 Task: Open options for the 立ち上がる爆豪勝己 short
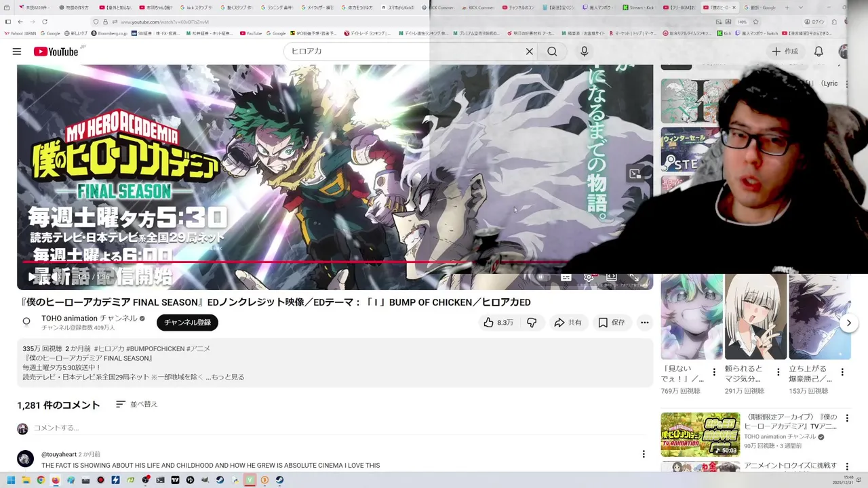click(x=842, y=372)
